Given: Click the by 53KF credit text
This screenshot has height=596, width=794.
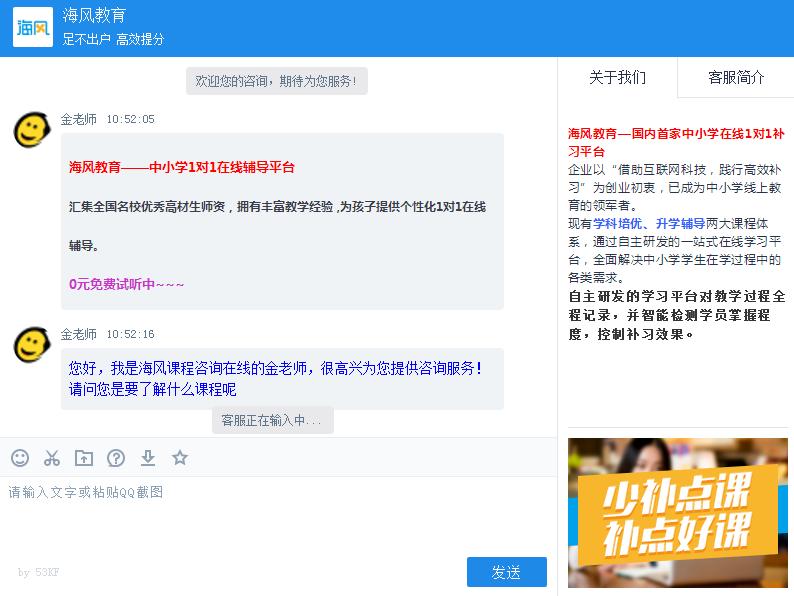Looking at the screenshot, I should pyautogui.click(x=38, y=572).
